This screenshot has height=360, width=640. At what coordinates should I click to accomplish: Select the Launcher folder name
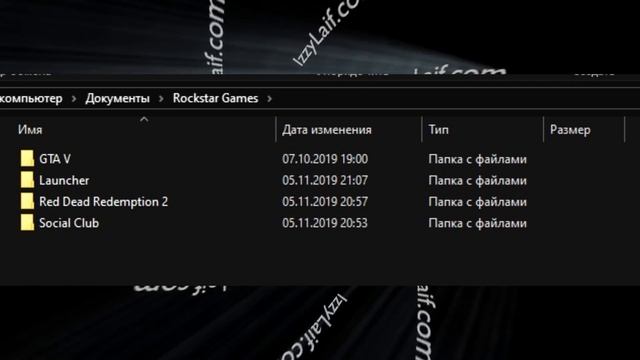point(64,180)
